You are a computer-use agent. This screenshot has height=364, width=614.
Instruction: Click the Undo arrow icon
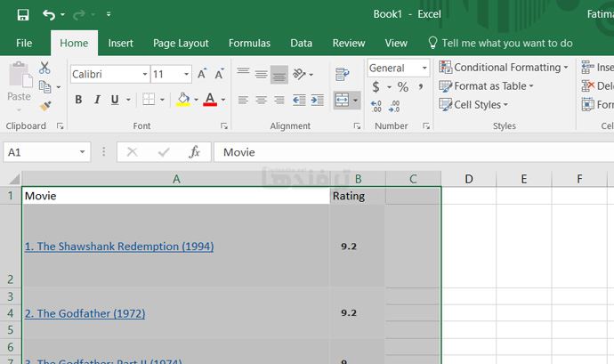tap(49, 15)
